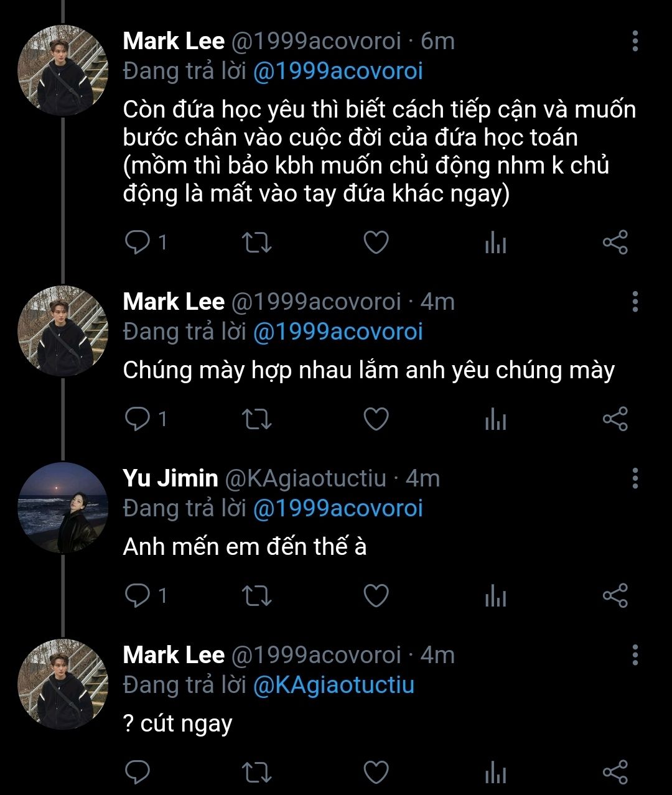Retweet the "Còn đứa học yêu" tweet
Viewport: 672px width, 795px height.
[x=256, y=243]
